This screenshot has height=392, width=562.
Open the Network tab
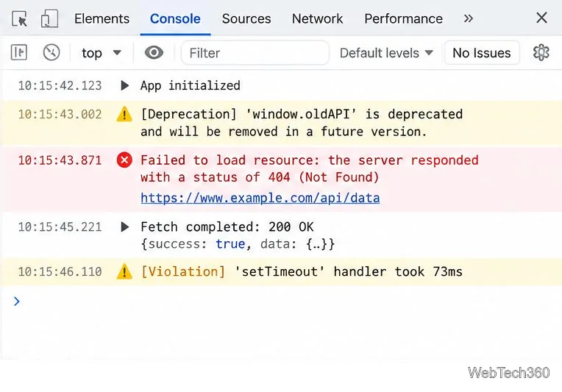pyautogui.click(x=317, y=18)
